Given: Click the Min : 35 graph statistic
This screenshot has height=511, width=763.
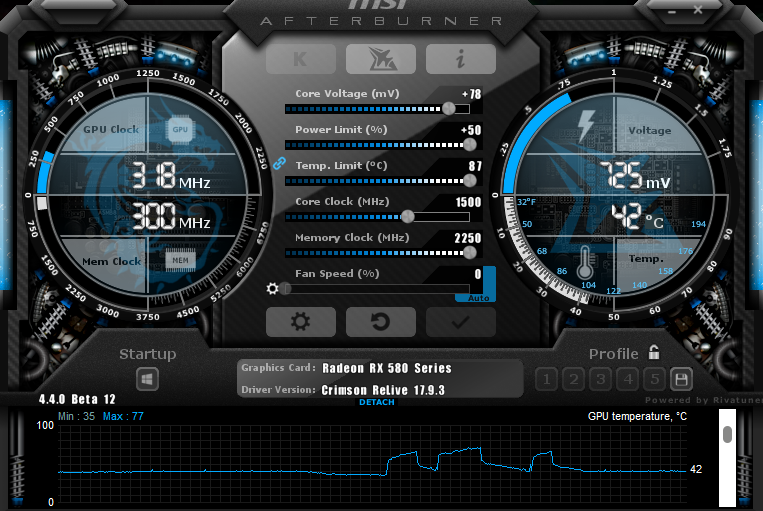Looking at the screenshot, I should point(76,416).
